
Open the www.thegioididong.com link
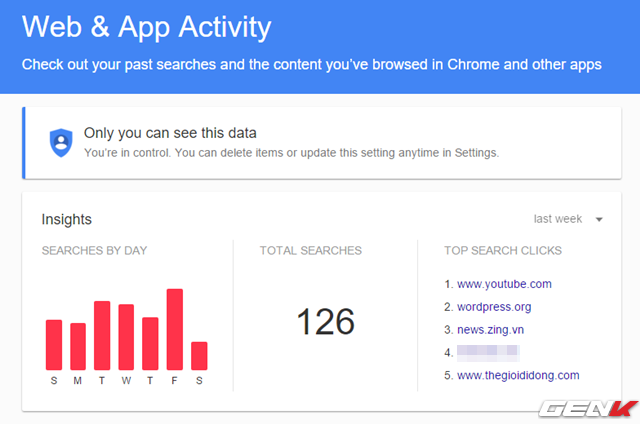point(518,376)
